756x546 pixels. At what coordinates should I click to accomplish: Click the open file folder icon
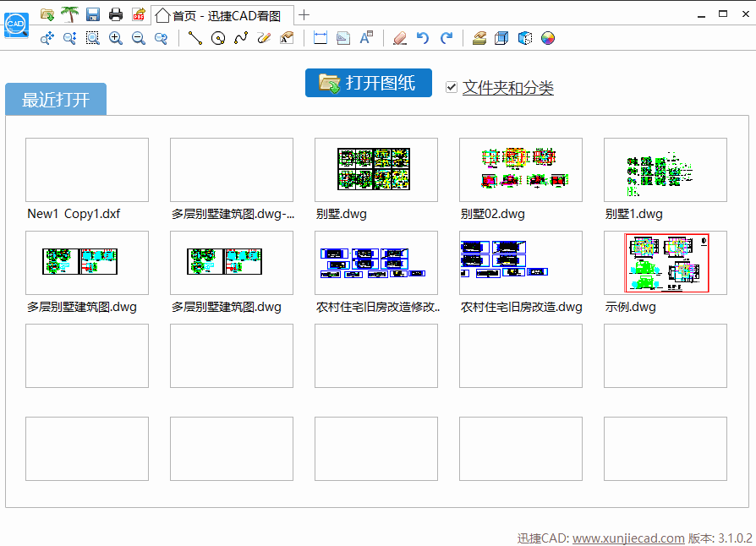[x=47, y=14]
